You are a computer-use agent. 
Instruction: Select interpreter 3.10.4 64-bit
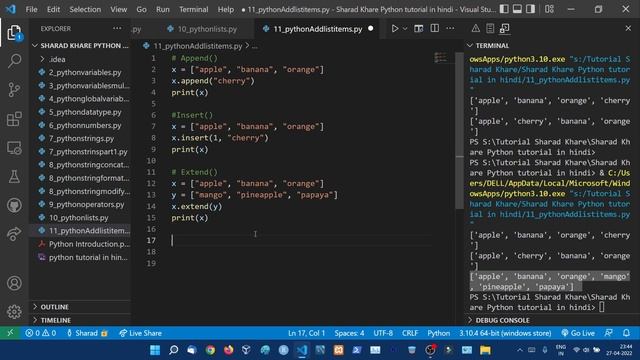(x=505, y=333)
